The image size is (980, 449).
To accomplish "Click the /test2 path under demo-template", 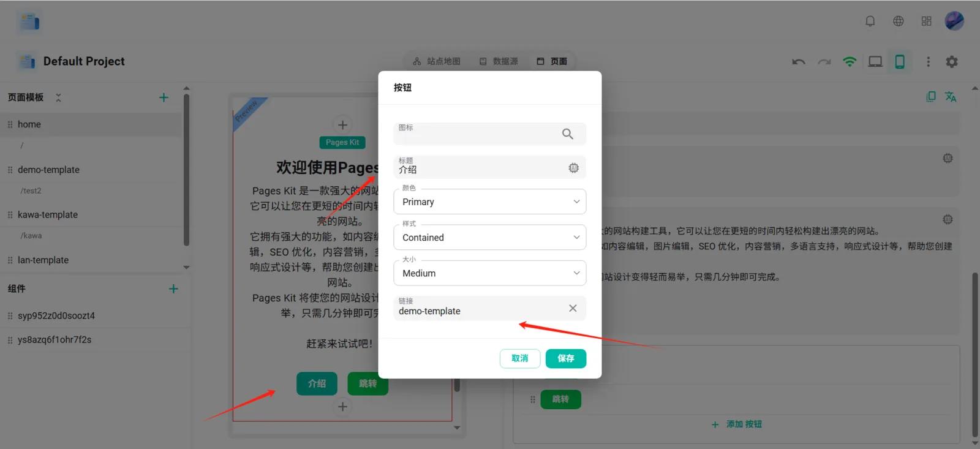I will 31,191.
